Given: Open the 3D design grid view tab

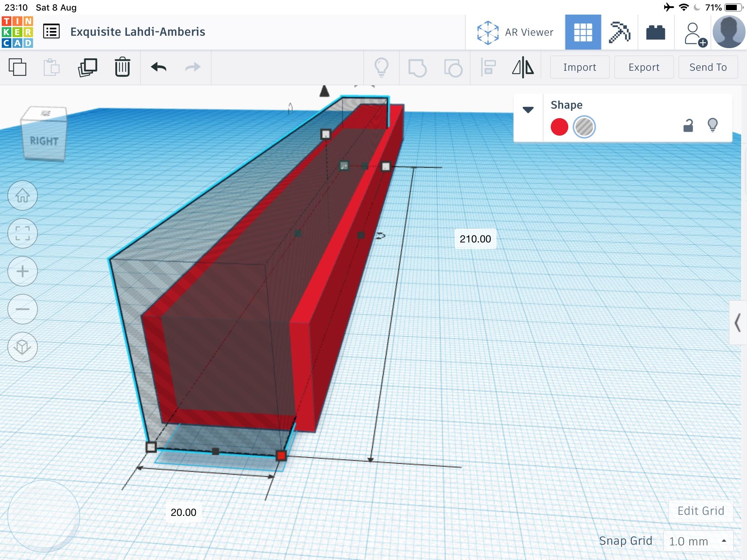Looking at the screenshot, I should (582, 32).
